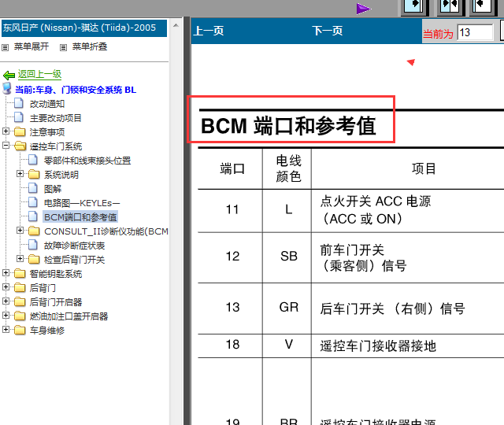Screen dimensions: 504x425
Task: Expand the 后背门开启器 tree node
Action: tap(6, 301)
